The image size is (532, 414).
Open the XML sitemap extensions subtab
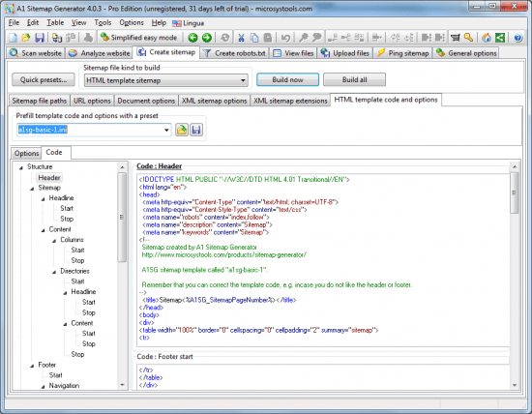coord(290,101)
